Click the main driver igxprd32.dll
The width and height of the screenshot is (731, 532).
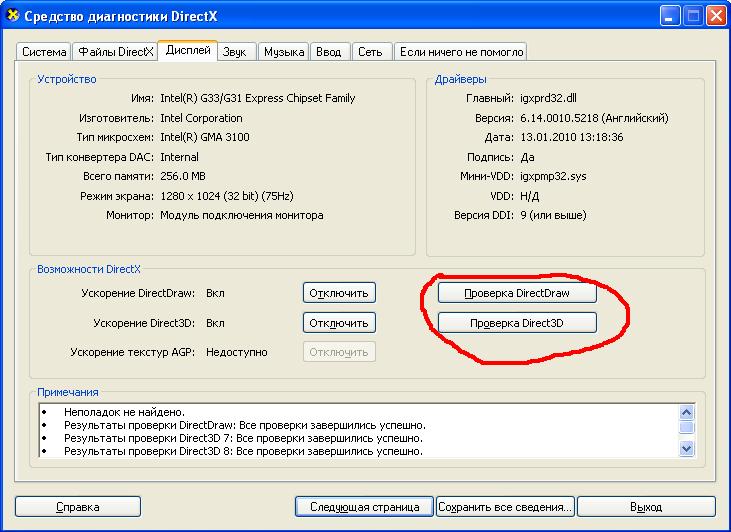click(x=548, y=98)
